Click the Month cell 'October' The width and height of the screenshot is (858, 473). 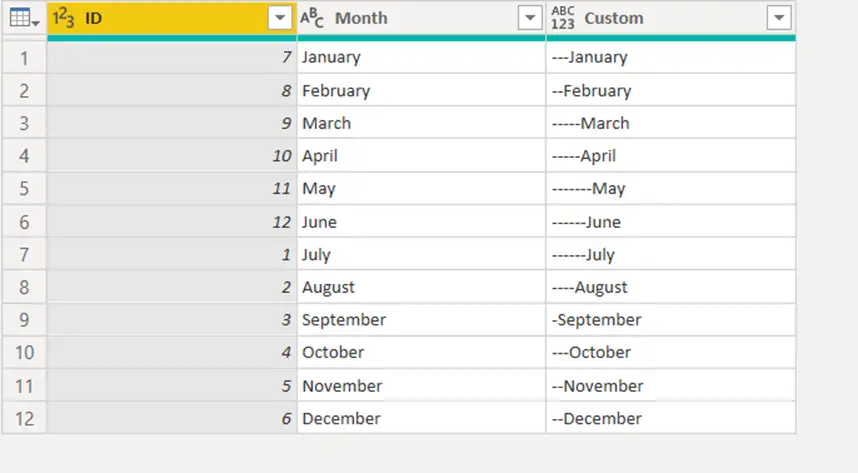coord(421,353)
